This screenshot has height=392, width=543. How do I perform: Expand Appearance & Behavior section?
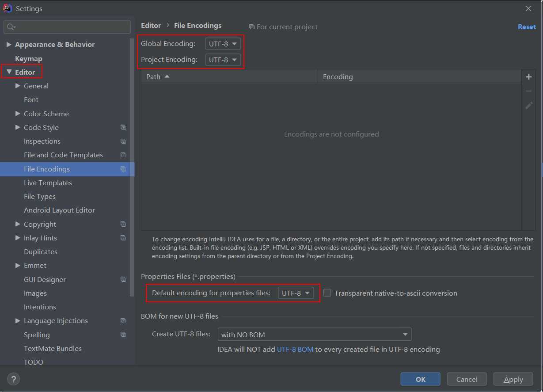click(9, 44)
